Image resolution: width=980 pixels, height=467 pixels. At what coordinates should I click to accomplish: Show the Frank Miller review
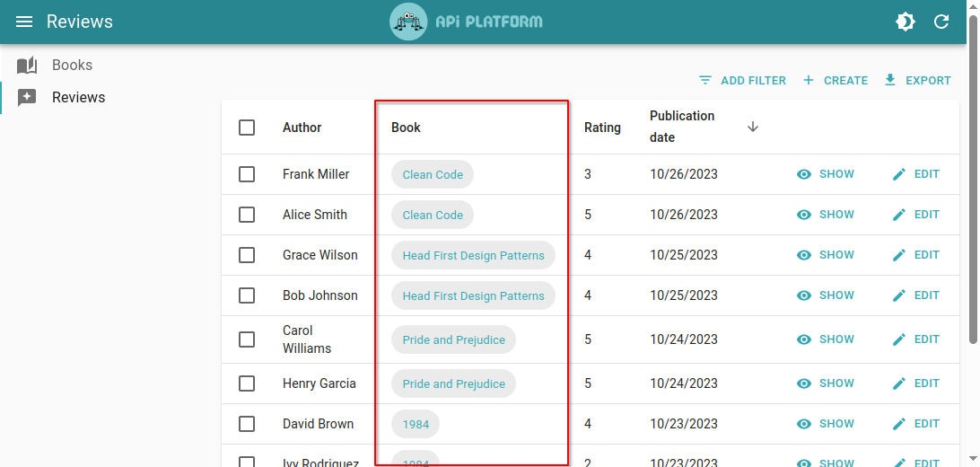click(x=825, y=174)
